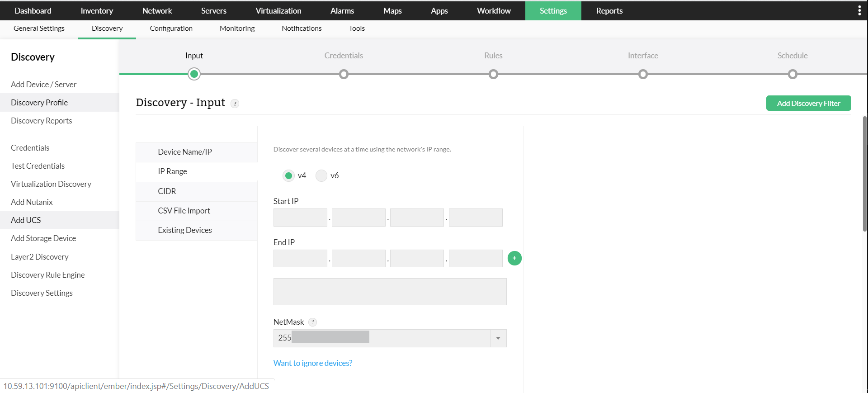This screenshot has height=393, width=868.
Task: Select CSV File Import input type
Action: pos(197,211)
